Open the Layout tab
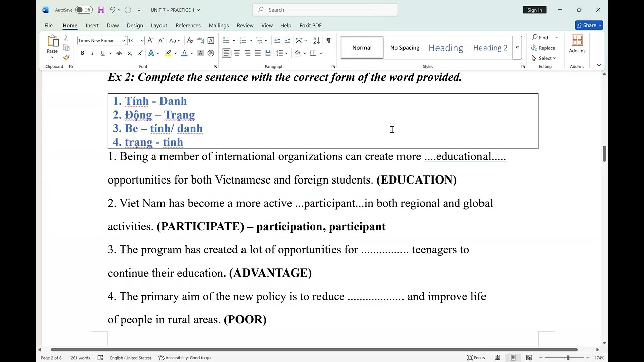This screenshot has width=644, height=362. [159, 25]
